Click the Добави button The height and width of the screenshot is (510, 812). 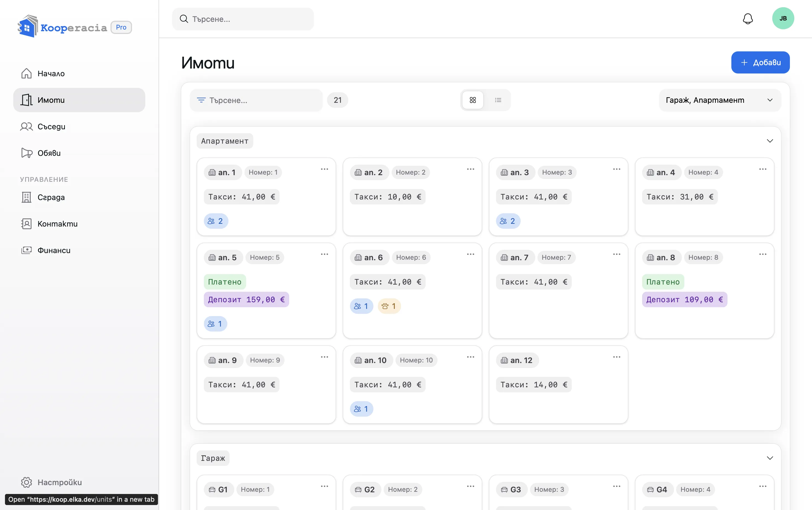(760, 62)
